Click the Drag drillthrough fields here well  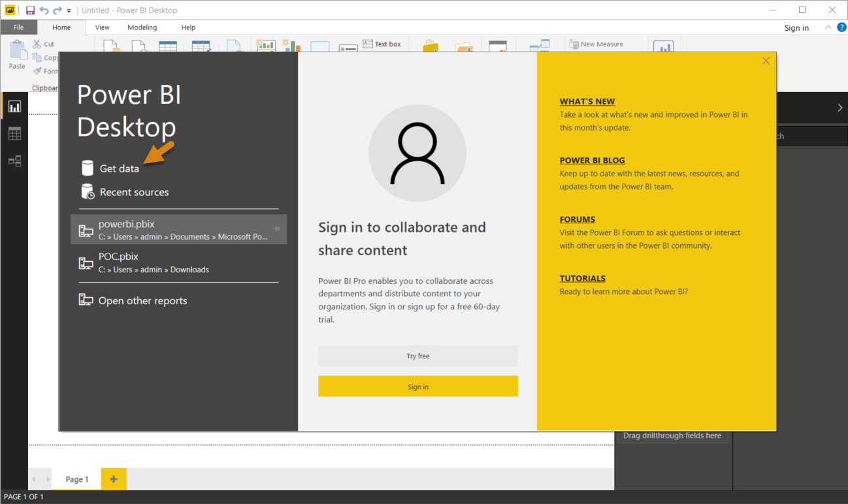click(x=672, y=435)
